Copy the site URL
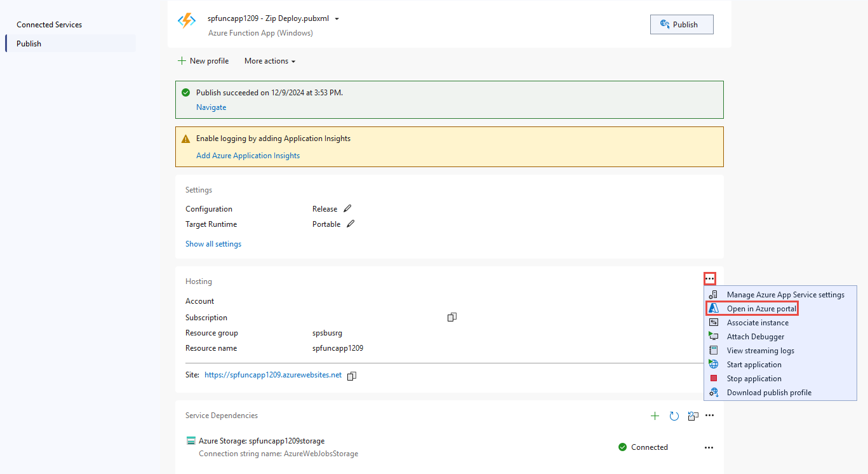This screenshot has width=868, height=474. pos(351,376)
